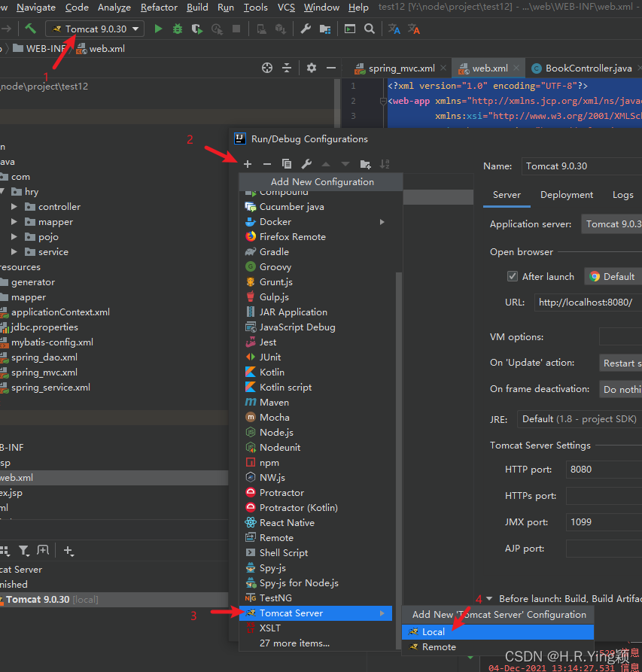This screenshot has width=642, height=672.
Task: Select Local Tomcat Server configuration
Action: pyautogui.click(x=497, y=631)
